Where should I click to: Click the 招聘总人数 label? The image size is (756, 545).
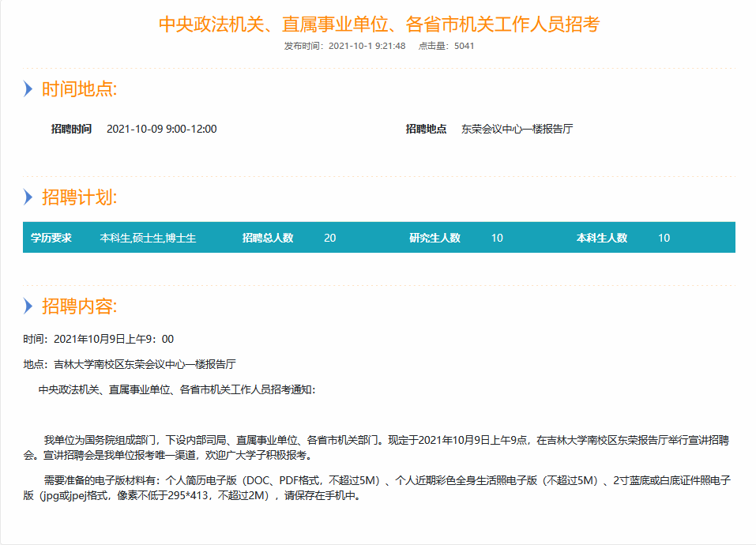click(x=268, y=238)
